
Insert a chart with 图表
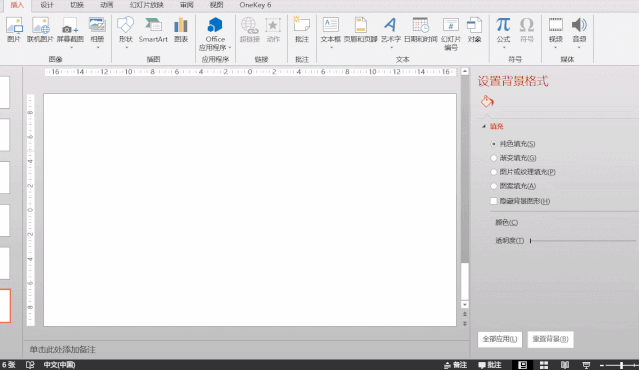(181, 29)
